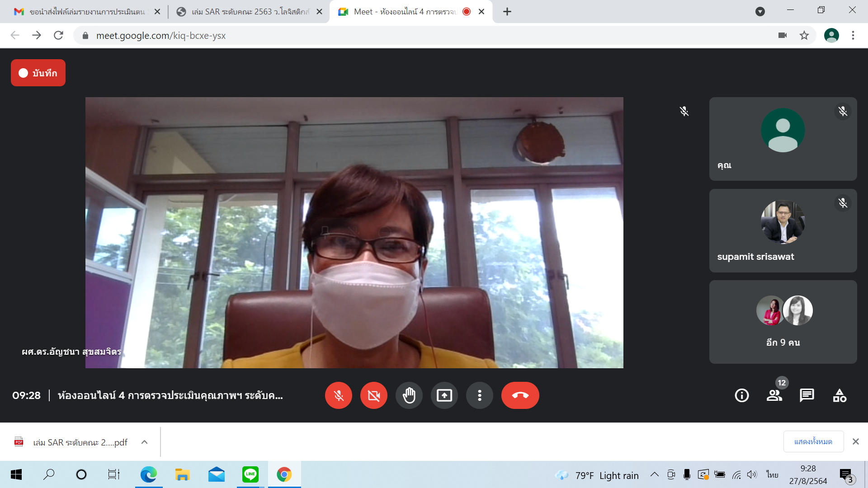The height and width of the screenshot is (488, 868).
Task: Switch to the SAR 2563 tab
Action: coord(249,12)
